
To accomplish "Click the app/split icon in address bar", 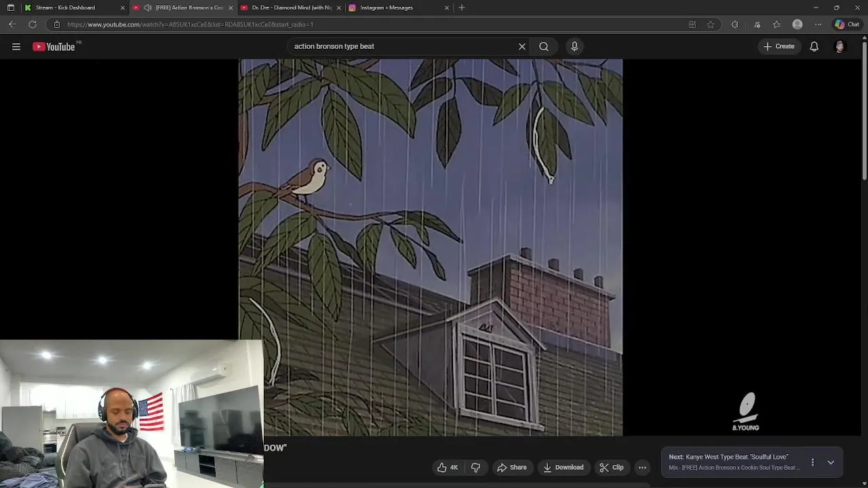I will coord(692,24).
